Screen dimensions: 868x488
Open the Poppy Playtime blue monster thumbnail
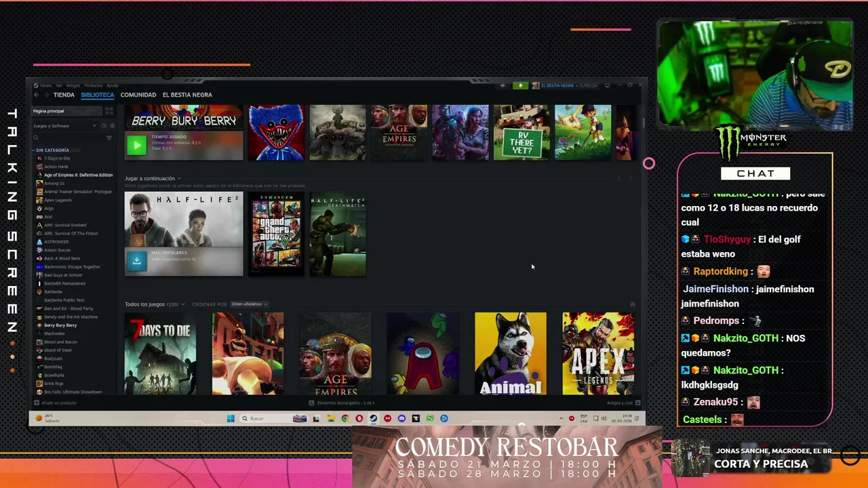click(276, 132)
